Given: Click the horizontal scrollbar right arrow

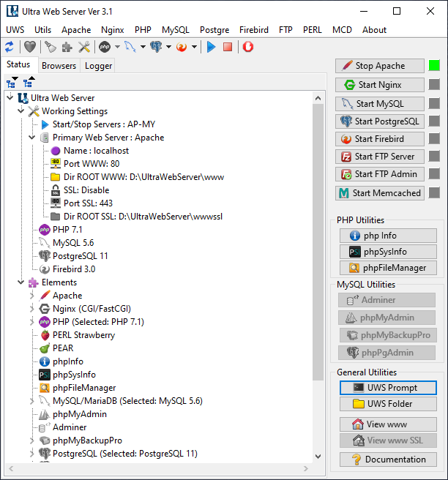Looking at the screenshot, I should 305,468.
